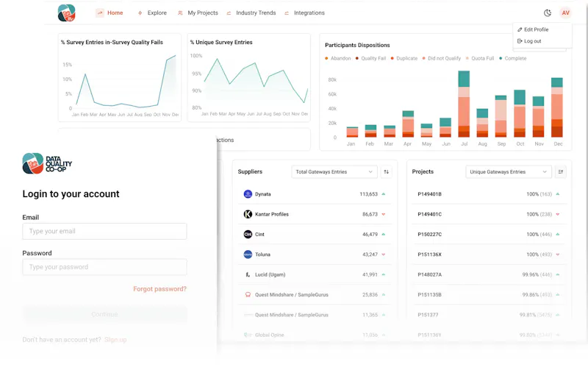Image resolution: width=588 pixels, height=370 pixels.
Task: Click down trend arrow beside Toluna 43,247
Action: click(384, 255)
